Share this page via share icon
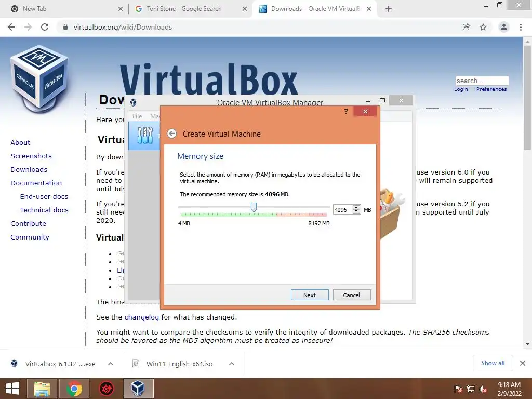Screen dimensions: 532x399 point(467,27)
